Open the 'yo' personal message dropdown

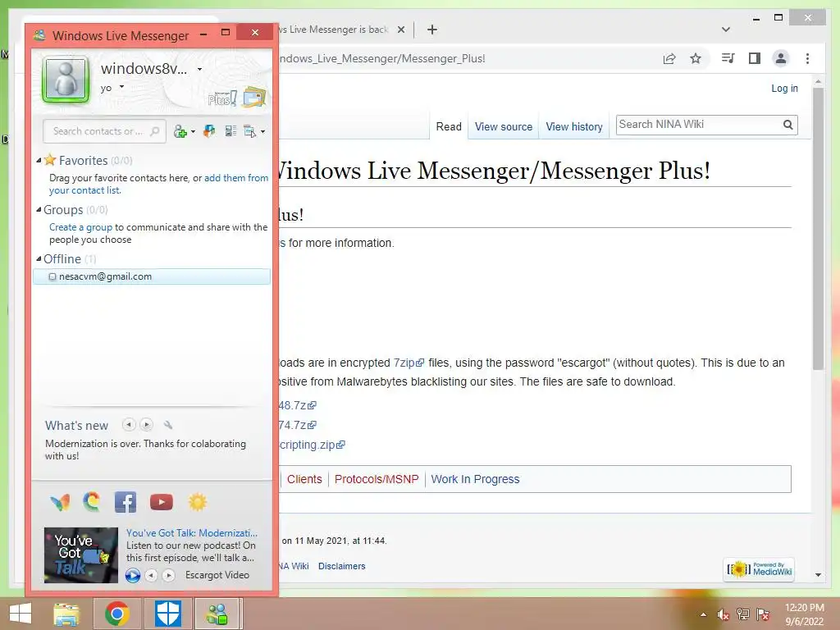tap(121, 87)
